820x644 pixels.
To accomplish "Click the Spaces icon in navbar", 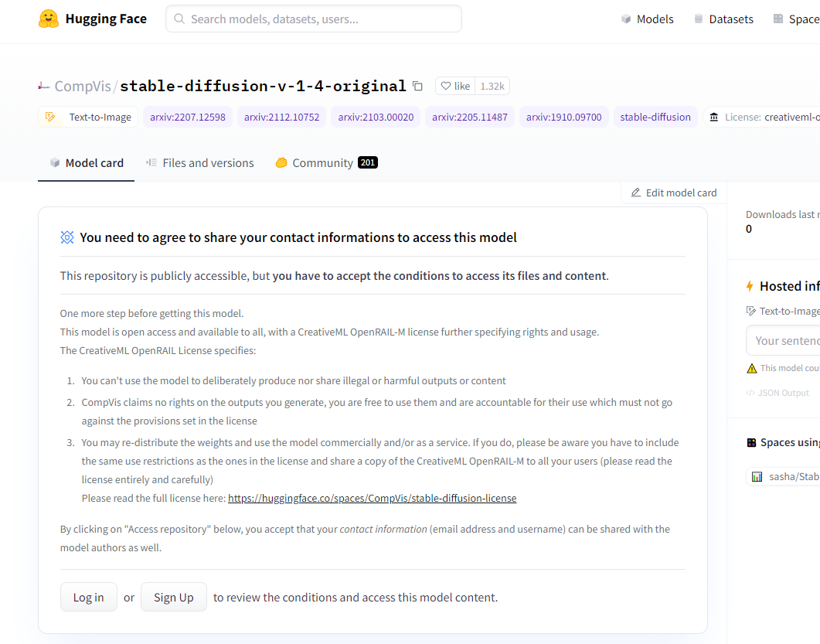I will [x=778, y=19].
